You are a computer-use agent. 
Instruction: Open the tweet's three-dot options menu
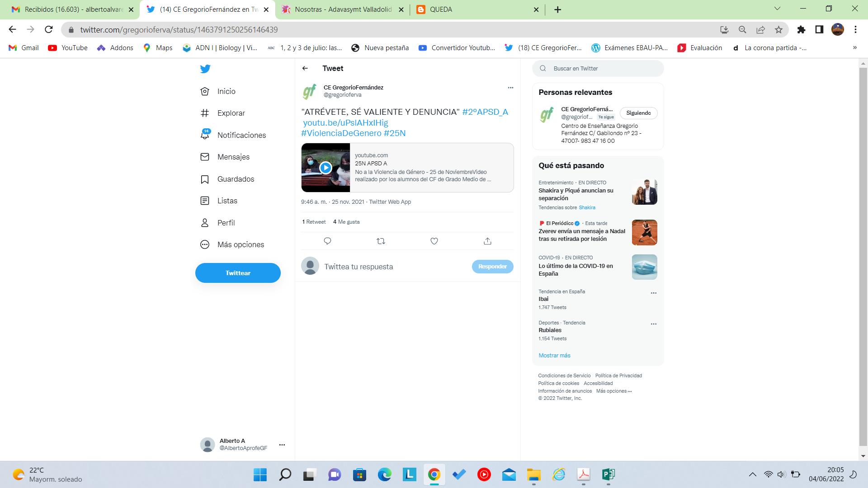tap(510, 88)
